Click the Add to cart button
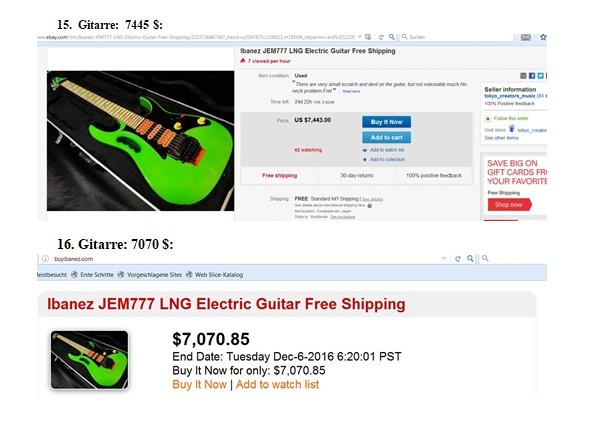The image size is (595, 441). [386, 137]
